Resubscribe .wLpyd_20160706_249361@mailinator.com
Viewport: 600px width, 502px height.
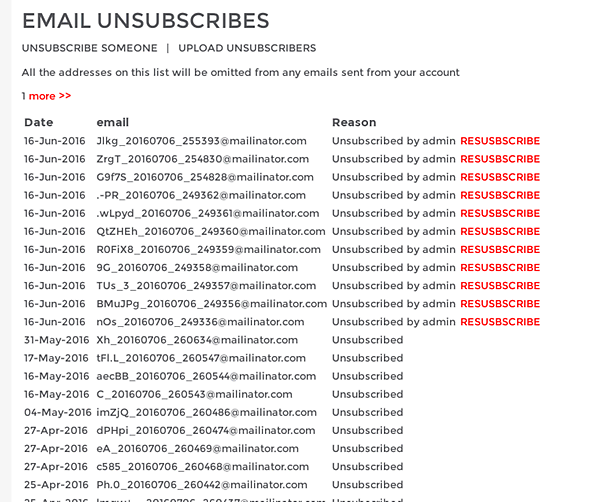500,213
